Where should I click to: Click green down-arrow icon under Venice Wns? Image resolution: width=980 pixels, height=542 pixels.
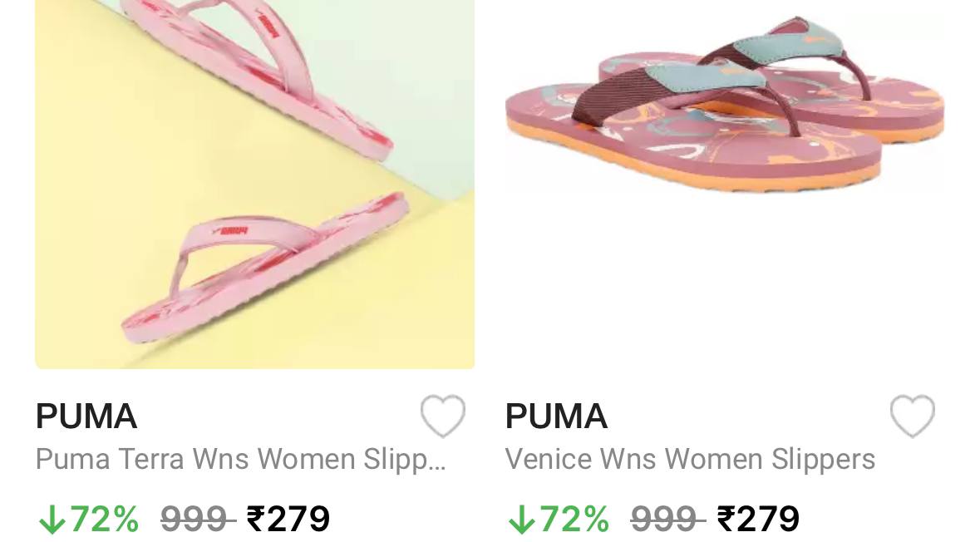[522, 520]
